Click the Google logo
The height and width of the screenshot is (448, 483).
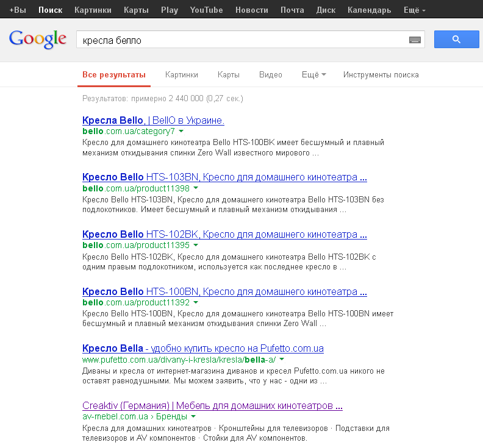coord(38,39)
